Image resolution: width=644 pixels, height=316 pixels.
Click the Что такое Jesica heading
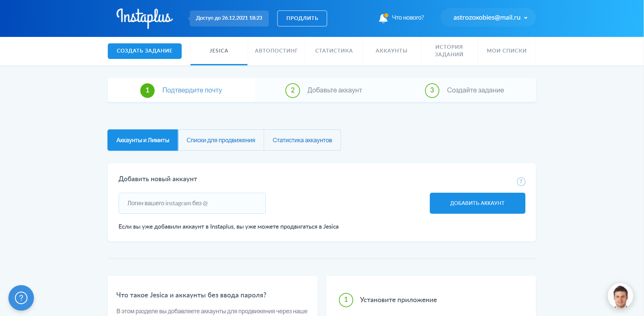click(191, 295)
